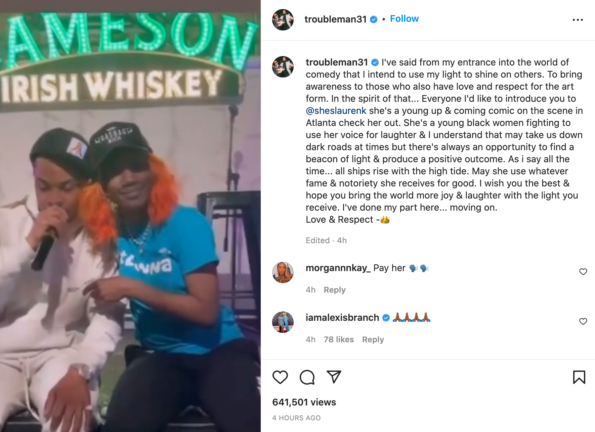This screenshot has height=432, width=595.
Task: Open morgannnkay_ profile avatar
Action: tap(283, 272)
